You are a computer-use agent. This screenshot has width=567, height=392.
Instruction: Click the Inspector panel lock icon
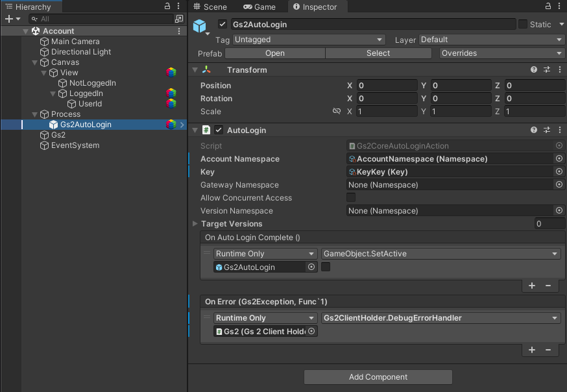coord(548,6)
